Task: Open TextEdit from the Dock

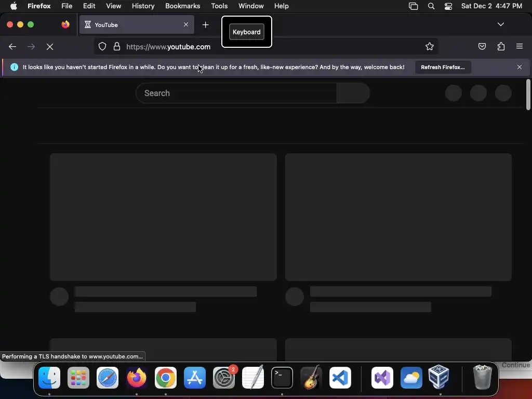Action: point(253,378)
